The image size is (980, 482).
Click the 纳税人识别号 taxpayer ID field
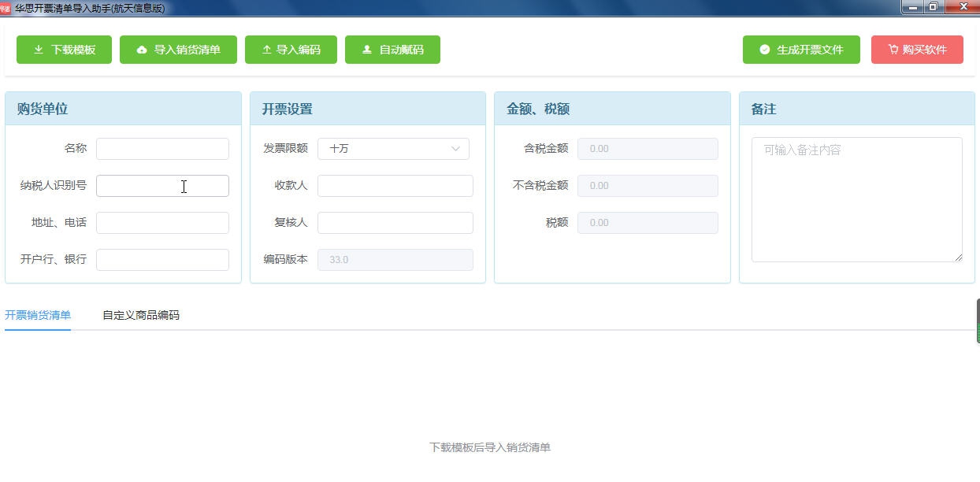coord(162,186)
